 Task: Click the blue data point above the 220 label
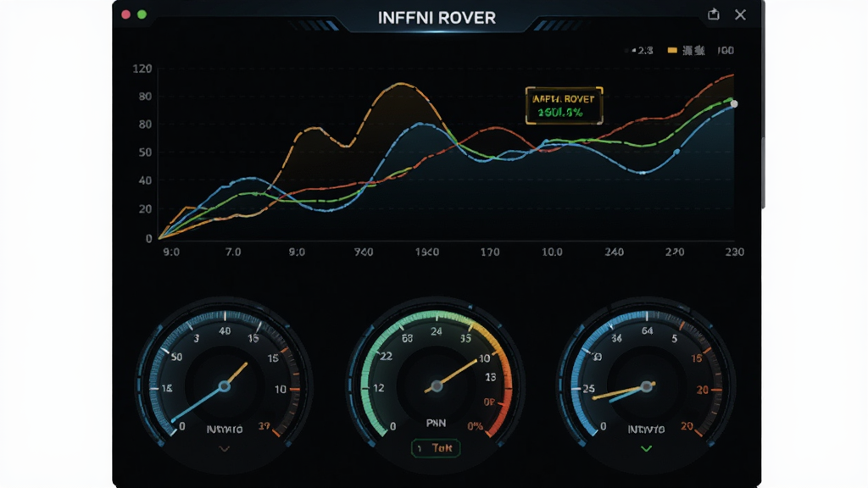(x=676, y=152)
